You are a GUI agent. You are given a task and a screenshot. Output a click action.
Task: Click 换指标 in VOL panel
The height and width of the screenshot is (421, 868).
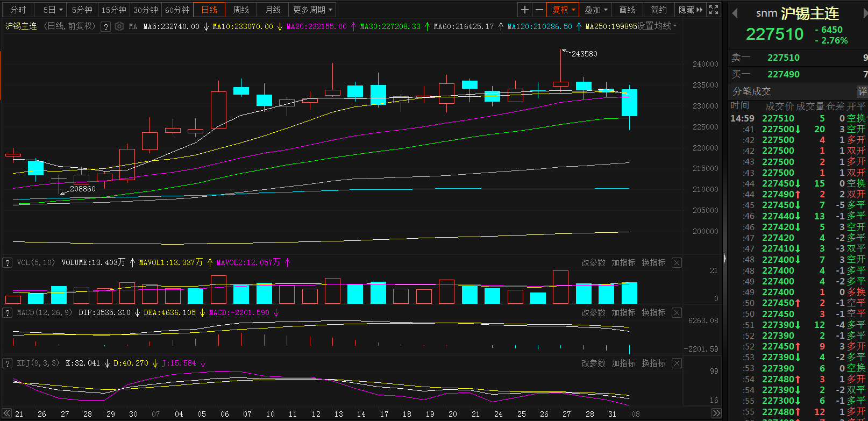[x=653, y=263]
